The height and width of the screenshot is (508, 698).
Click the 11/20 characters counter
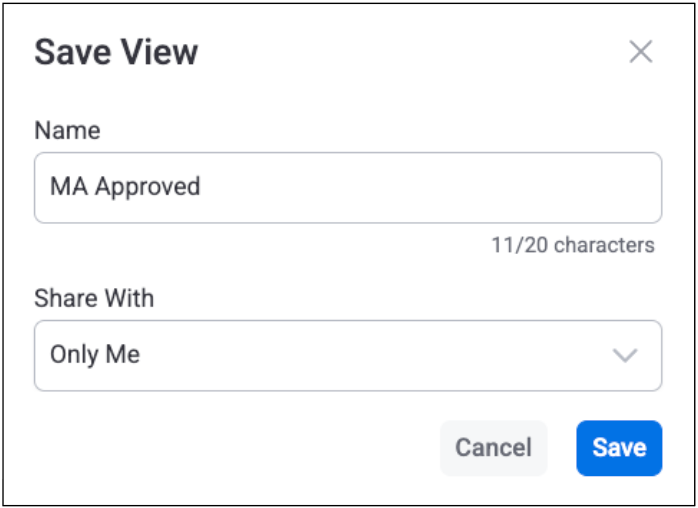tap(572, 245)
